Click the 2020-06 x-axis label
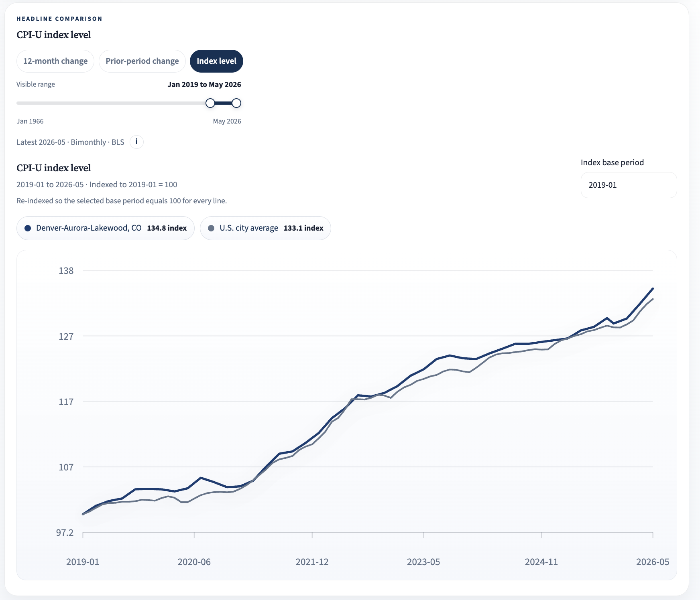 (x=194, y=562)
